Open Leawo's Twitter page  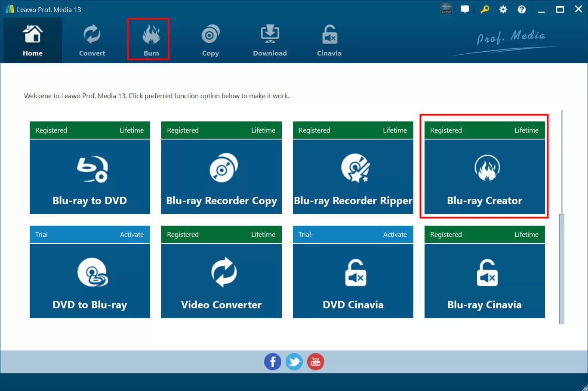(x=294, y=362)
